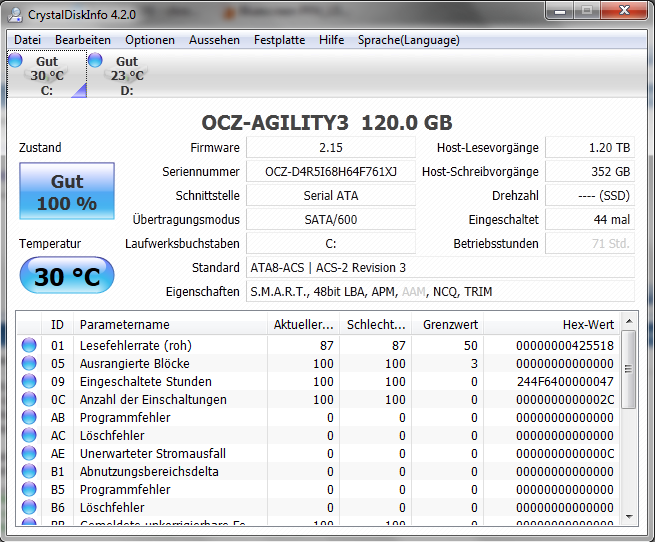655x542 pixels.
Task: Click the SATA/600 transfer mode field
Action: 331,219
